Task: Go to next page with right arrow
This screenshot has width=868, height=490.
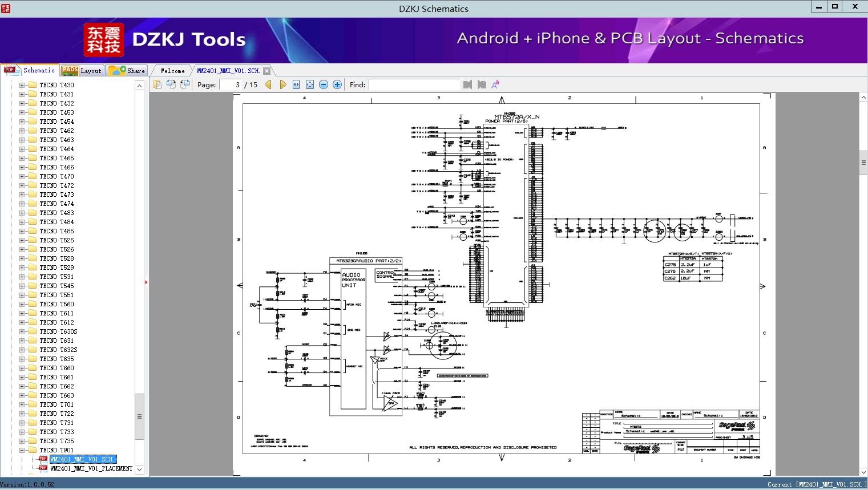Action: [x=282, y=84]
